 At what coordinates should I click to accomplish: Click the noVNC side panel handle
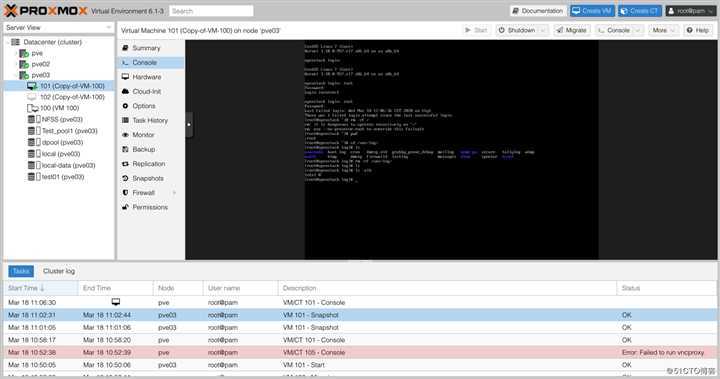tap(189, 124)
